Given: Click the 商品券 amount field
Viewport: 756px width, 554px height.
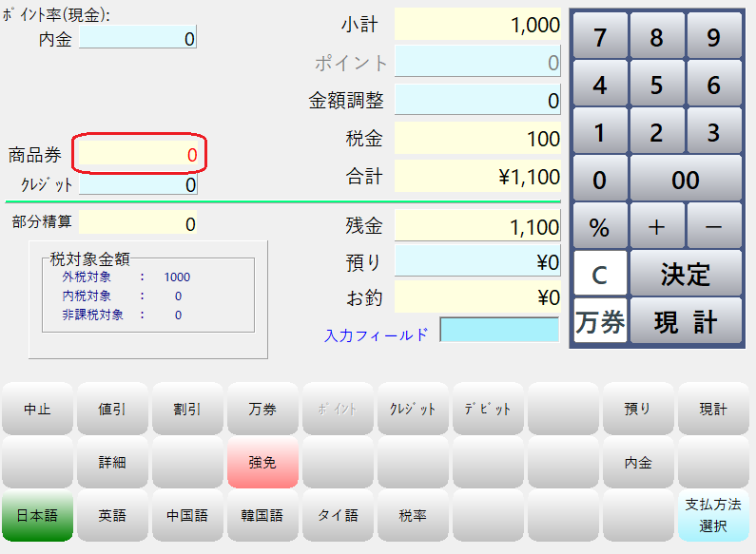Looking at the screenshot, I should pyautogui.click(x=139, y=154).
